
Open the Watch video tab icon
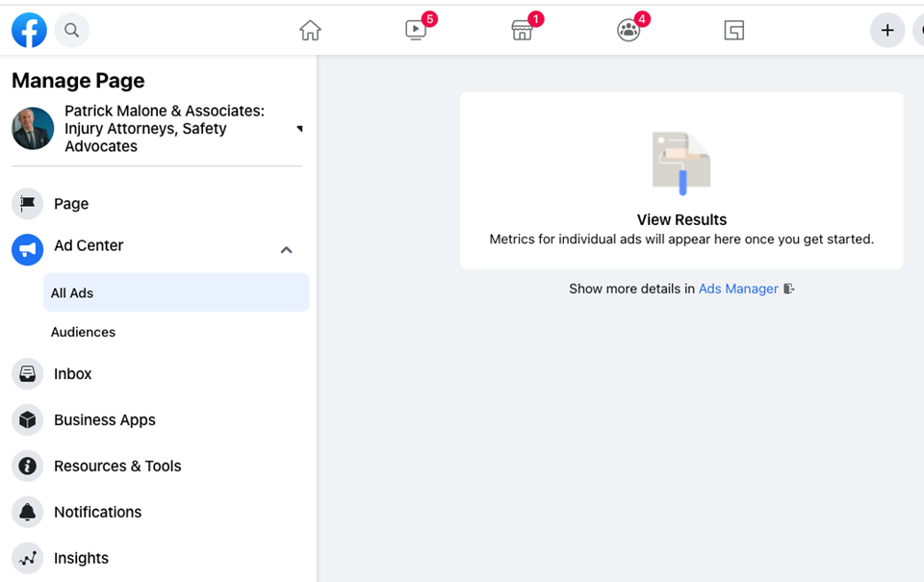[x=416, y=30]
